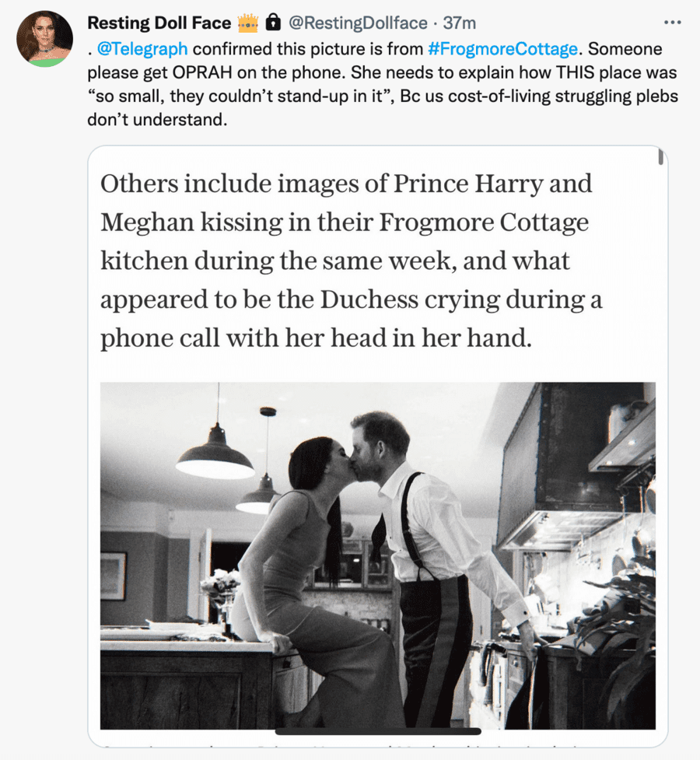Click the "Frogmore Cottage" words in article
This screenshot has height=760, width=700.
pos(484,222)
